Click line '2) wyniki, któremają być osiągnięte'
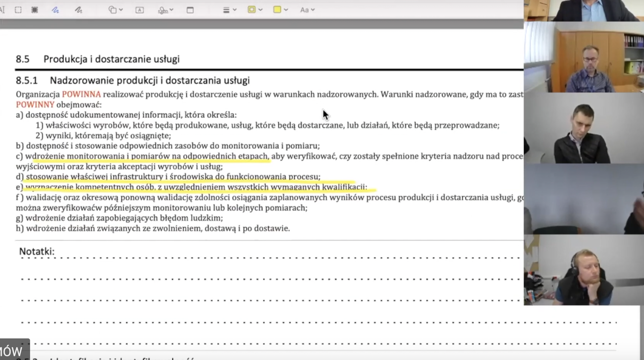 click(103, 136)
